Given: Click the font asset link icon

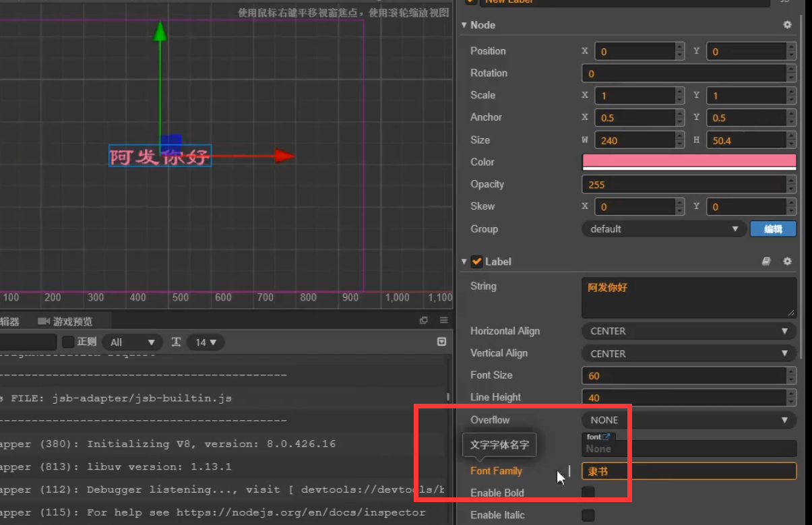Looking at the screenshot, I should [x=606, y=437].
